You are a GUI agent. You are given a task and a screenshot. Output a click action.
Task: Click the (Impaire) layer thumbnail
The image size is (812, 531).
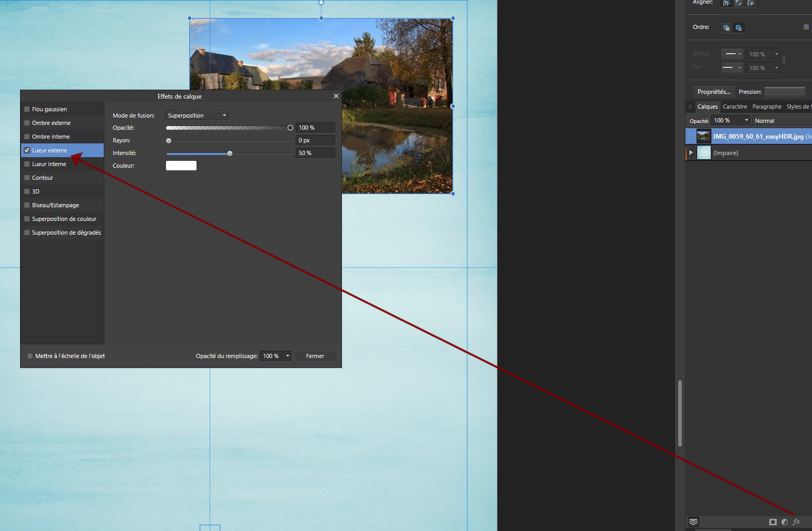703,153
